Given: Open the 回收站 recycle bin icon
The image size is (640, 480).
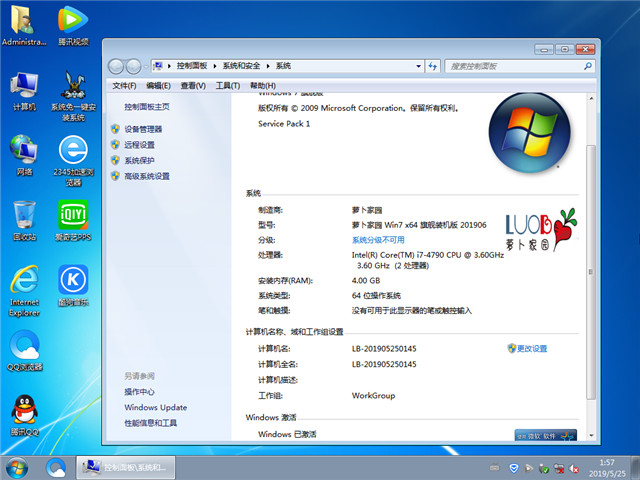Looking at the screenshot, I should coord(24,220).
